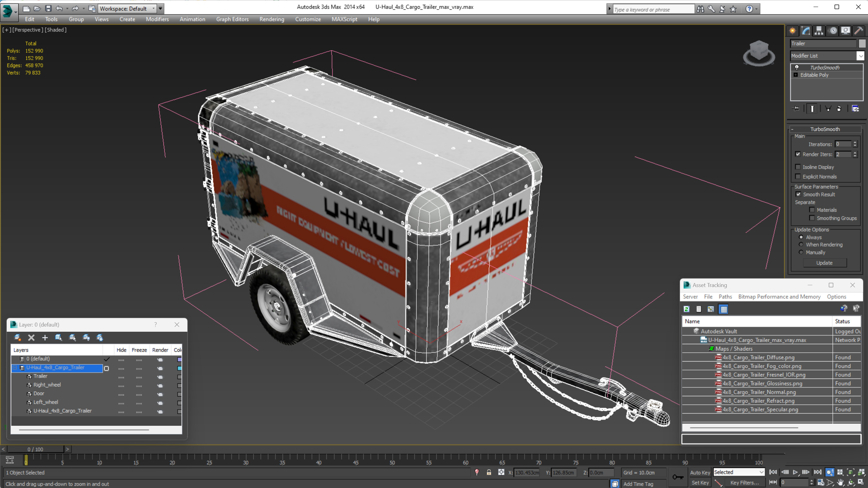Screen dimensions: 868x488
Task: Expand the Editable Poly stack entry
Action: (796, 75)
